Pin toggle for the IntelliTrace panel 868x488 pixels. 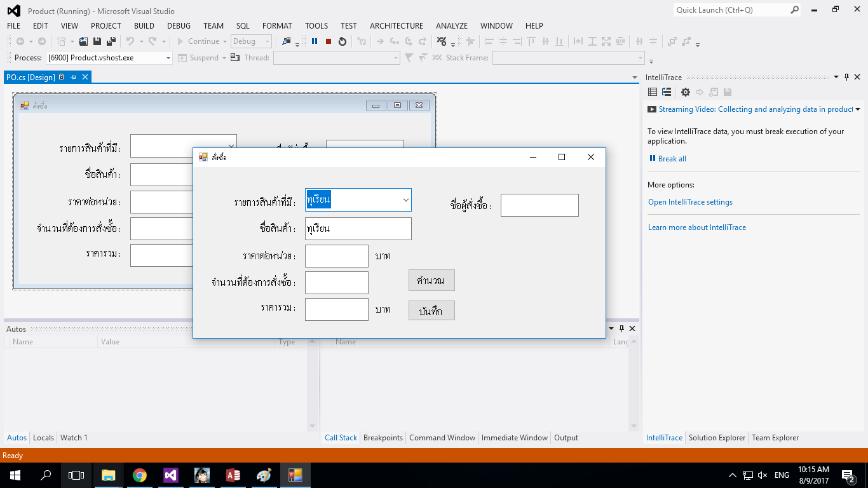click(846, 78)
